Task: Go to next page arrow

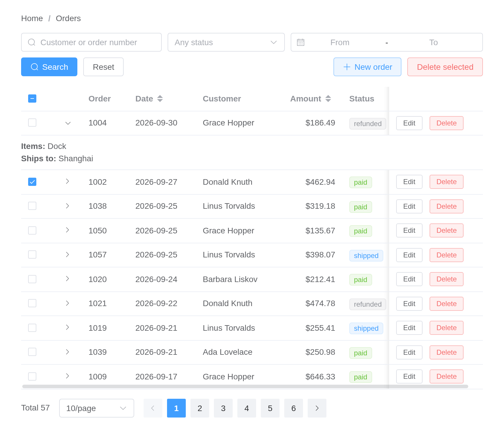Action: 317,408
